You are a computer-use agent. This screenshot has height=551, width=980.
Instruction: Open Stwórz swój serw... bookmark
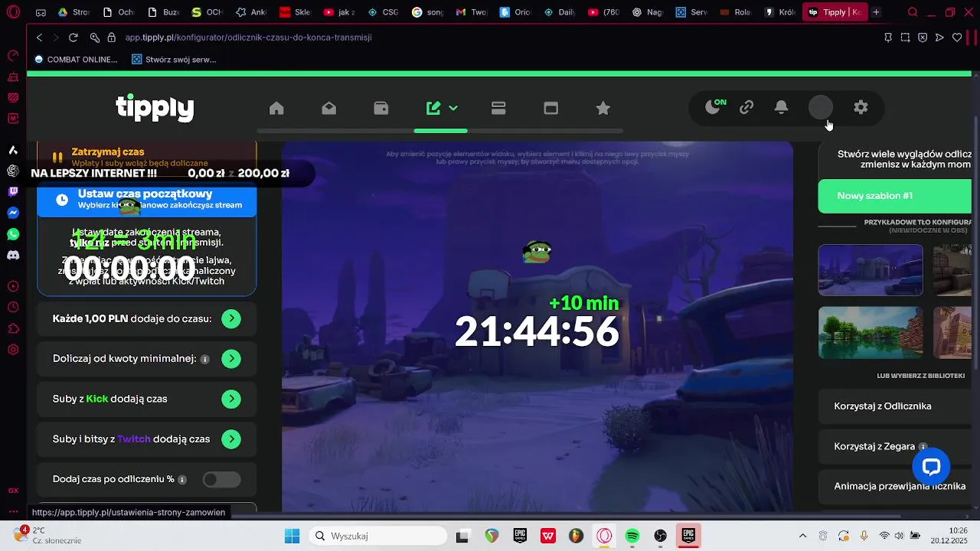(175, 59)
